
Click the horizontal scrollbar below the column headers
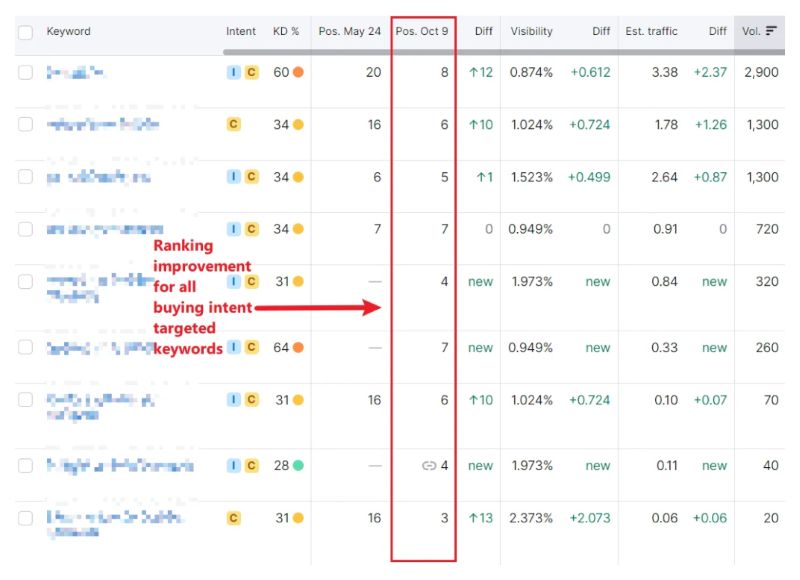pos(480,52)
